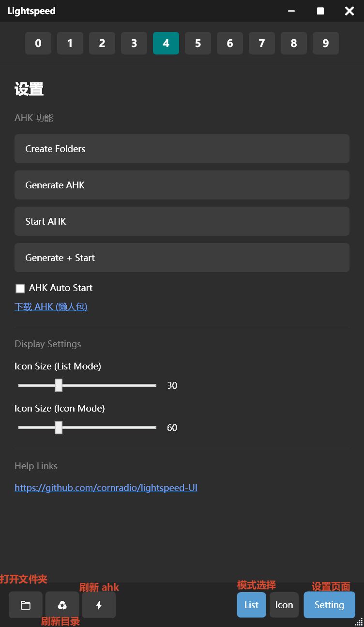Select number tab 0
Viewport: 364px width, 627px height.
[x=38, y=43]
